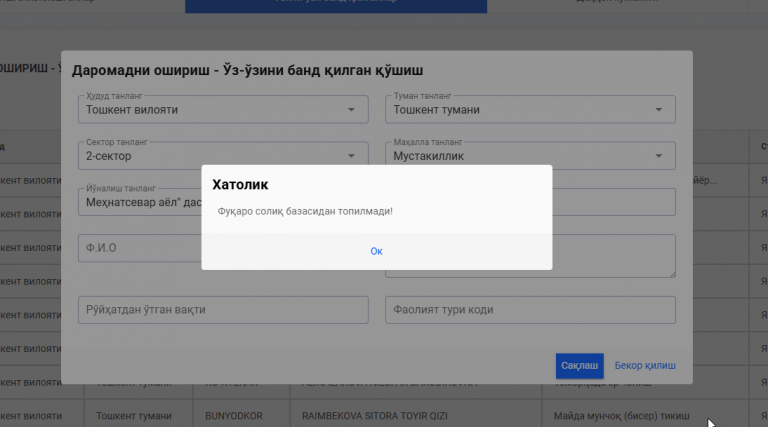Click RAIMBEKOVA SITORA TOYIR QIZI table cell

375,416
